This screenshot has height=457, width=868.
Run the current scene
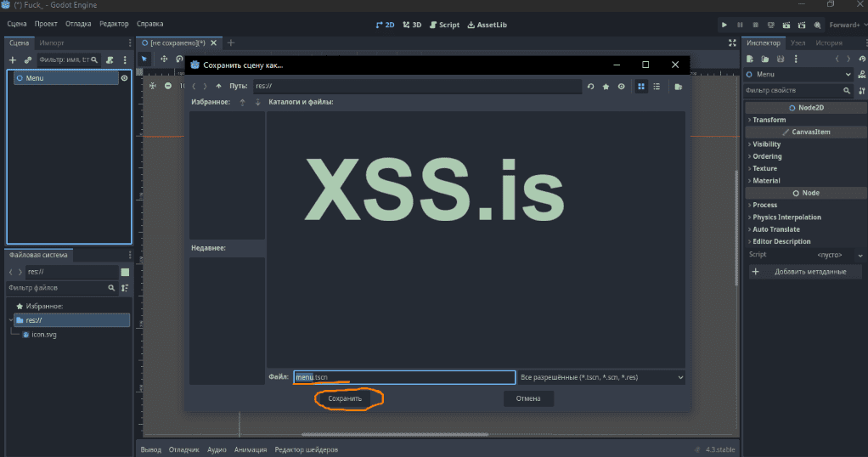[786, 25]
